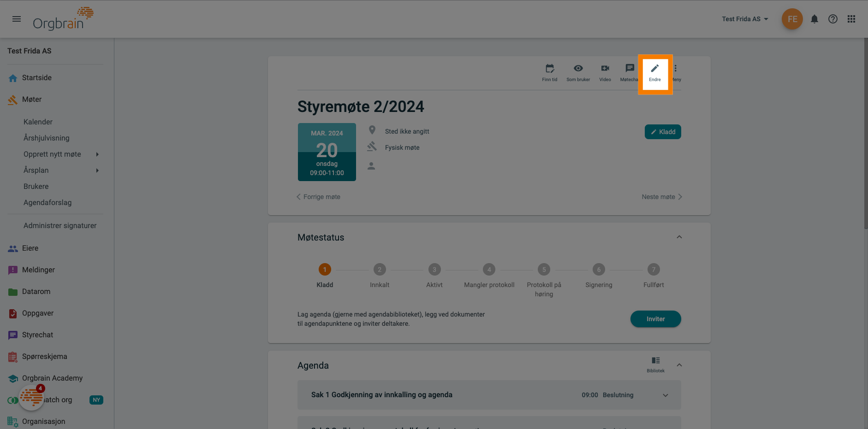Click Test Frida AS sidebar heading

[30, 51]
